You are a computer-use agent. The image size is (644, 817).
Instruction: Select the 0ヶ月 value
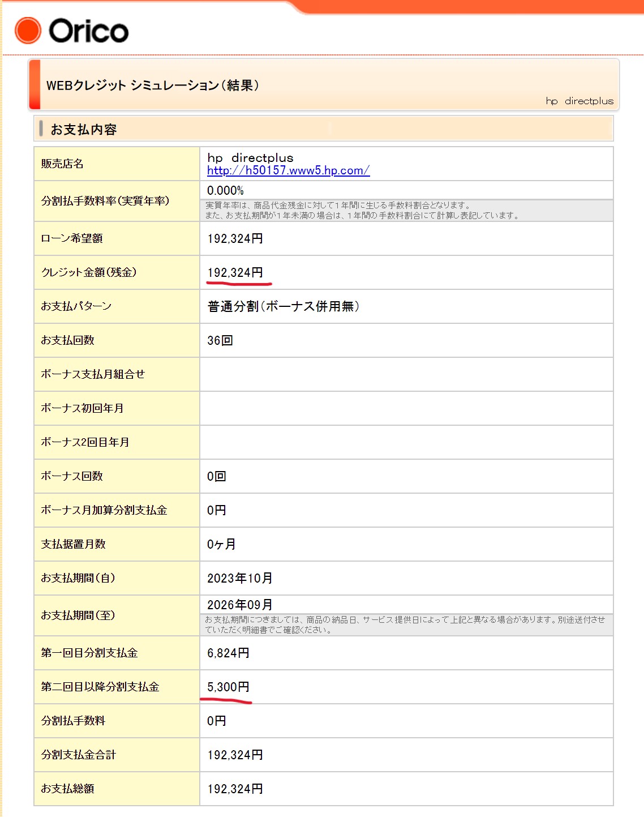tap(221, 544)
